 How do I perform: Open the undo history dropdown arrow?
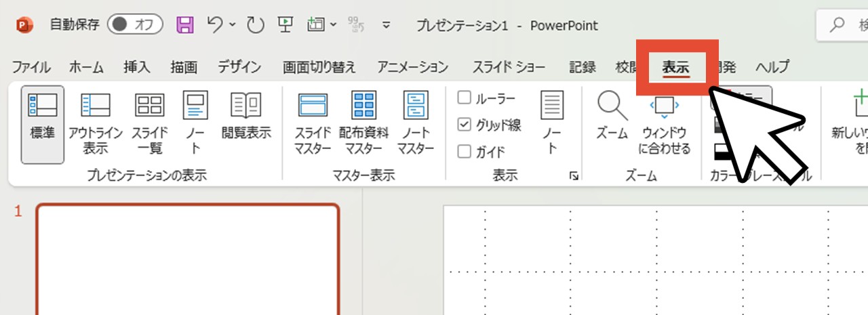pyautogui.click(x=232, y=25)
